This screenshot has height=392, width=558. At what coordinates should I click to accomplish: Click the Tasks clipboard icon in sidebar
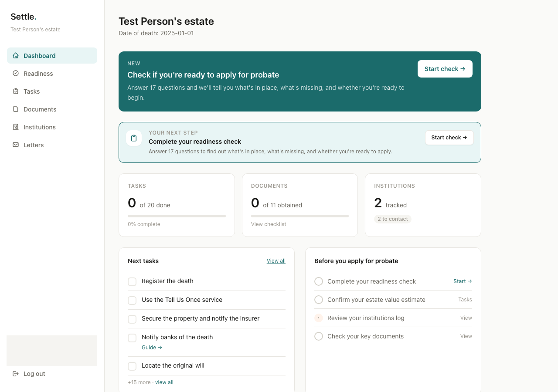click(16, 91)
